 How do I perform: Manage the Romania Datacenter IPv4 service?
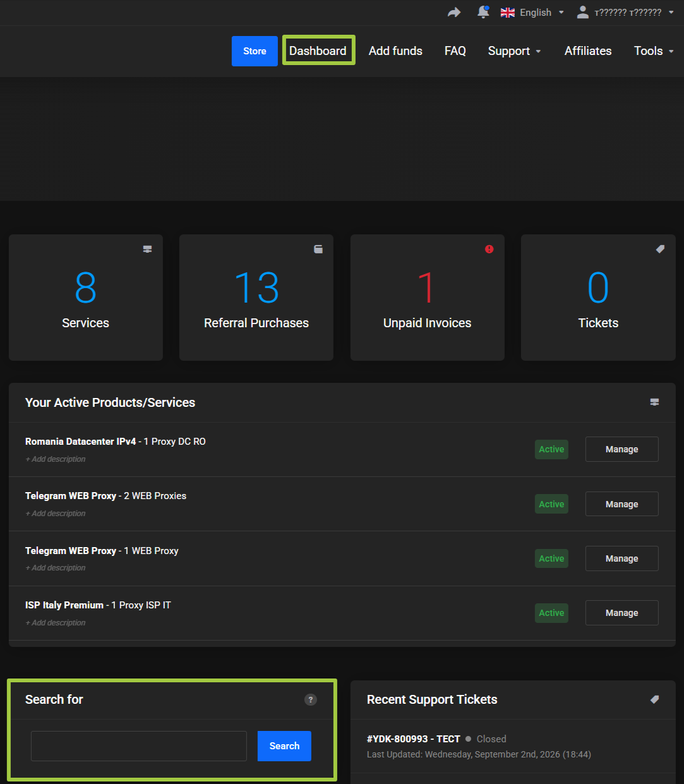click(x=621, y=449)
